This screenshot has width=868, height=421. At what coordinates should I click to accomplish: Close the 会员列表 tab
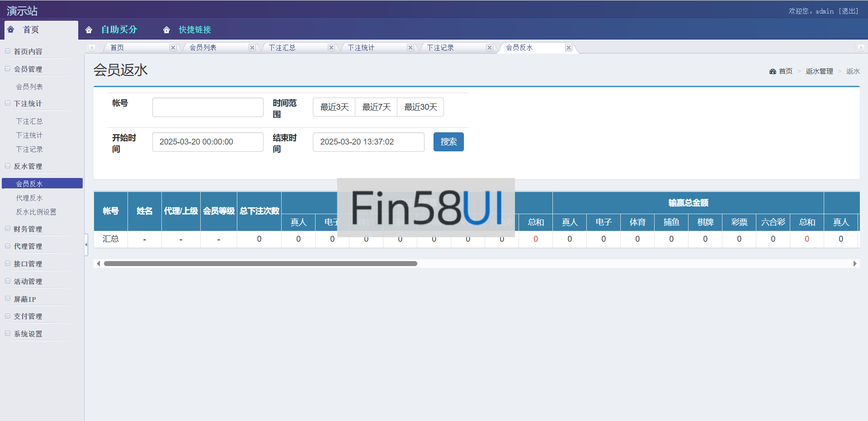tap(252, 47)
